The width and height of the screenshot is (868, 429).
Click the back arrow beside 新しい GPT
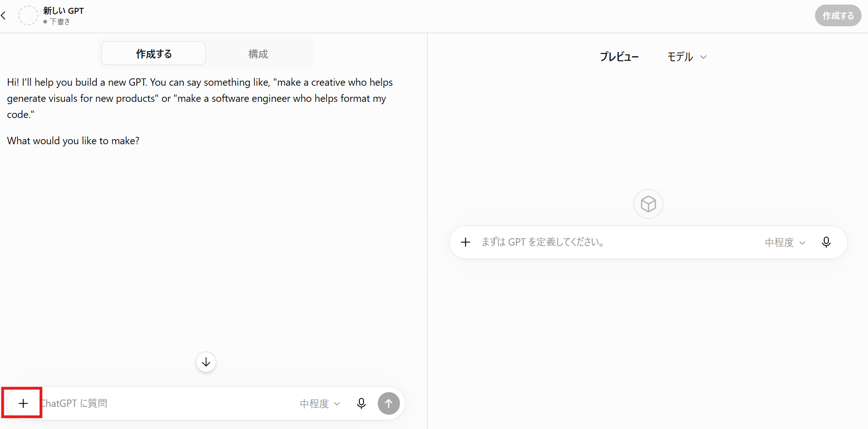click(x=4, y=16)
